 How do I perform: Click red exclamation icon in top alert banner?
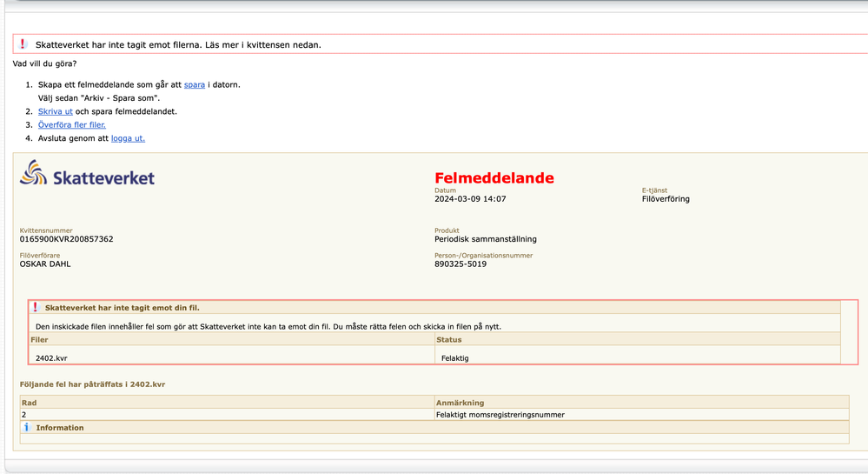(x=23, y=43)
